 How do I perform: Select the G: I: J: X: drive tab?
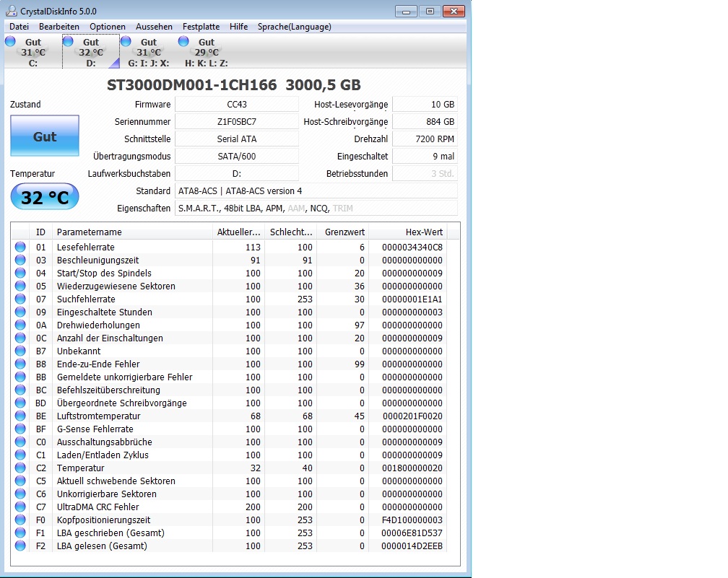click(148, 52)
